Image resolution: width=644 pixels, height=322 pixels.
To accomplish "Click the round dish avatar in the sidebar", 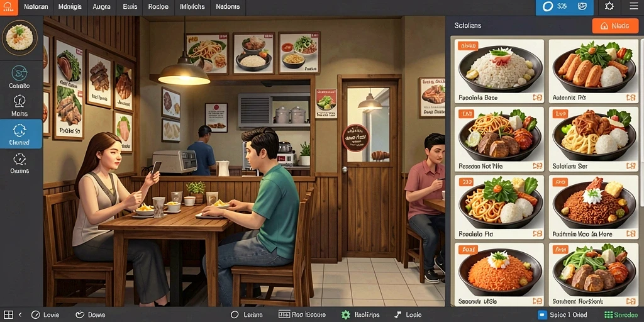I will click(19, 37).
